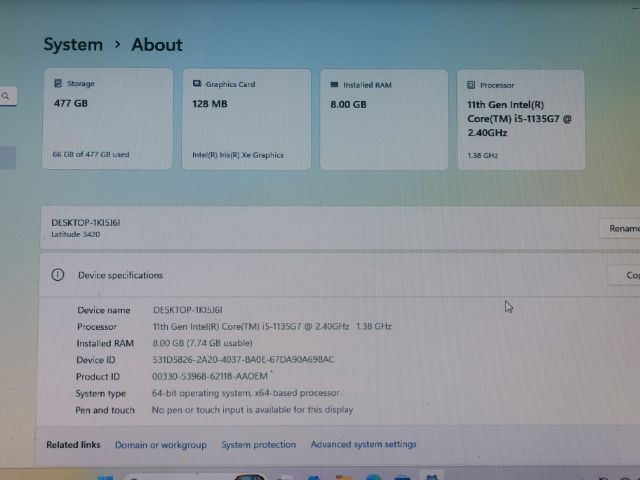Click the Pen and touch label
Image resolution: width=640 pixels, height=480 pixels.
(105, 410)
